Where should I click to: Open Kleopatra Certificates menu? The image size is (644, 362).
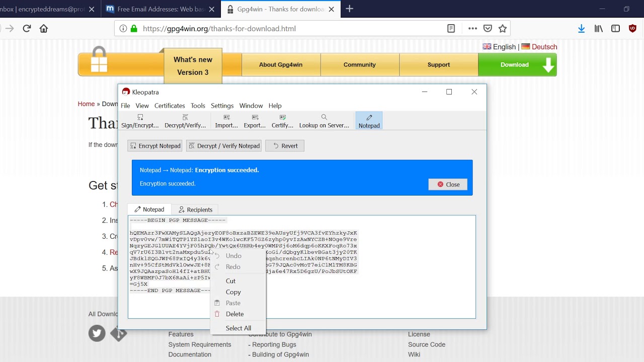[x=170, y=106]
